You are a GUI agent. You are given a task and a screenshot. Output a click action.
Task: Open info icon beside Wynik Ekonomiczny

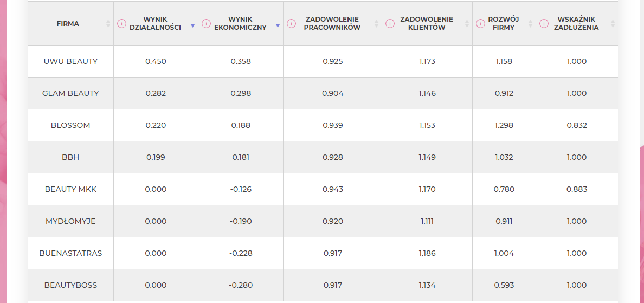click(206, 24)
